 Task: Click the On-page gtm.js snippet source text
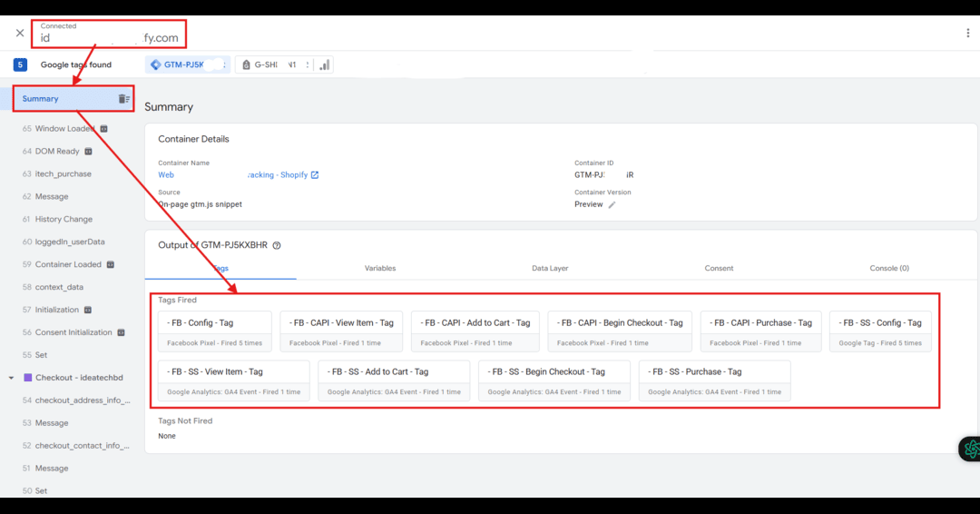pos(200,204)
